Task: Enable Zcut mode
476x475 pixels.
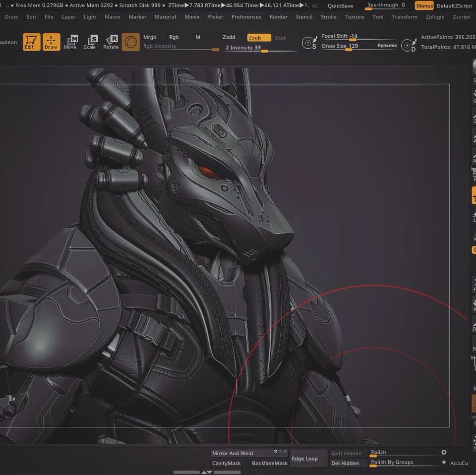Action: coord(280,38)
